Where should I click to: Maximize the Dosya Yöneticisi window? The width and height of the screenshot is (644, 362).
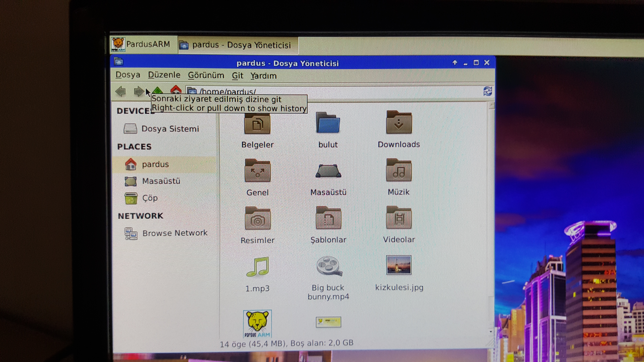click(x=476, y=63)
